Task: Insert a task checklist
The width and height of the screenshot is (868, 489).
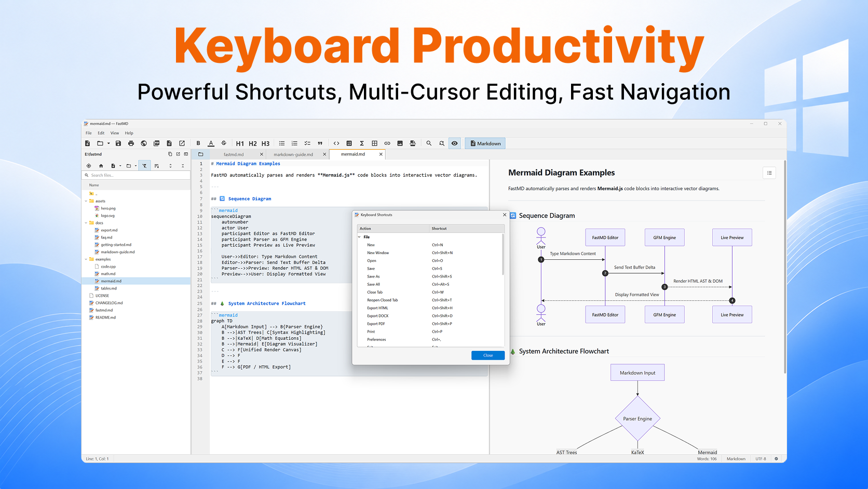Action: click(307, 143)
